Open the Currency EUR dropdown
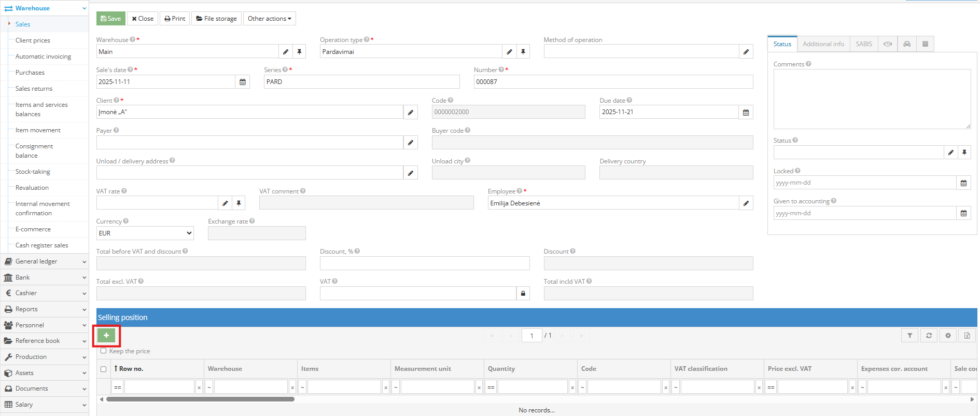This screenshot has height=416, width=980. [x=145, y=233]
